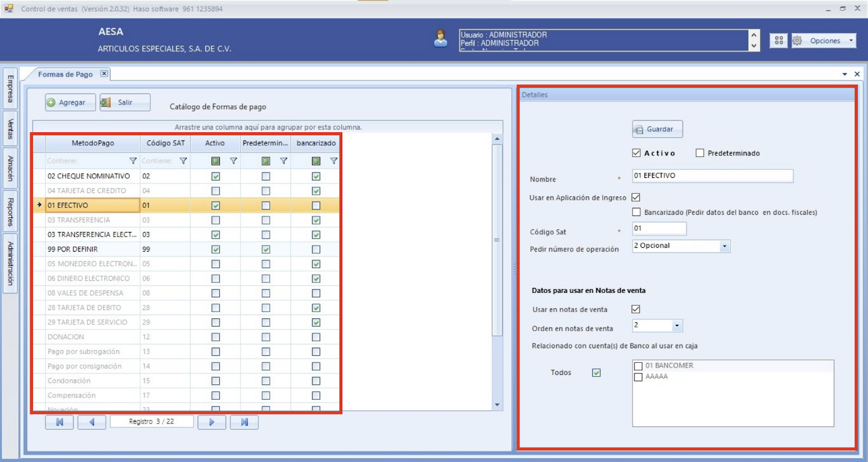
Task: Toggle the Bancarizado checkbox in Detalles
Action: coord(636,212)
